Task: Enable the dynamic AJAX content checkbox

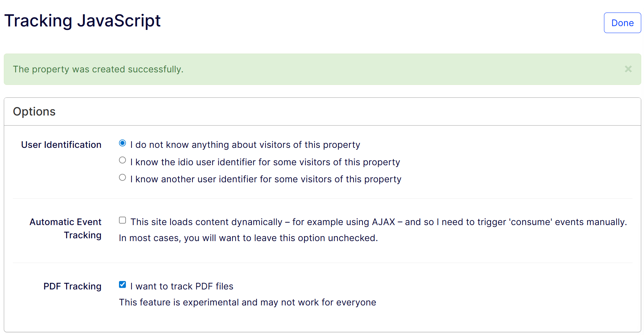Action: (x=122, y=220)
